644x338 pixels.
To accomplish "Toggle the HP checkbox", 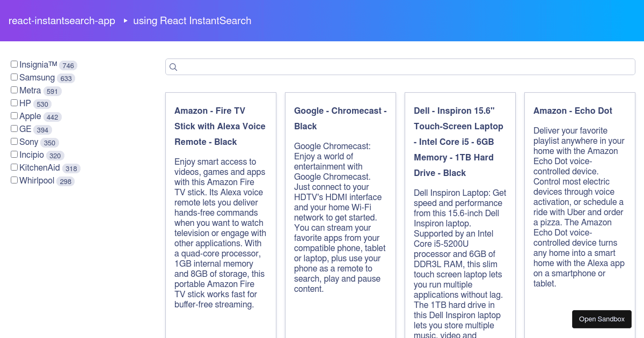I will tap(14, 102).
